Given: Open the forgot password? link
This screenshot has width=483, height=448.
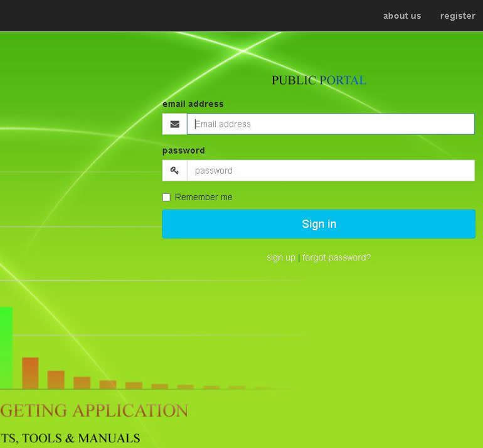Looking at the screenshot, I should pyautogui.click(x=336, y=258).
